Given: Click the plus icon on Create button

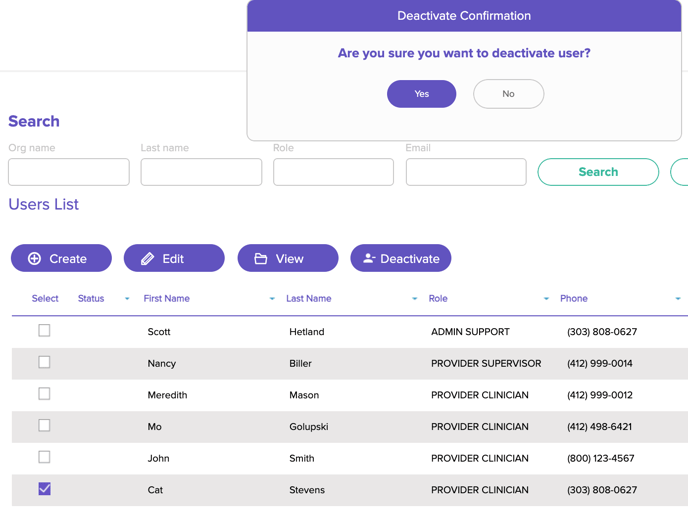Looking at the screenshot, I should pyautogui.click(x=34, y=259).
